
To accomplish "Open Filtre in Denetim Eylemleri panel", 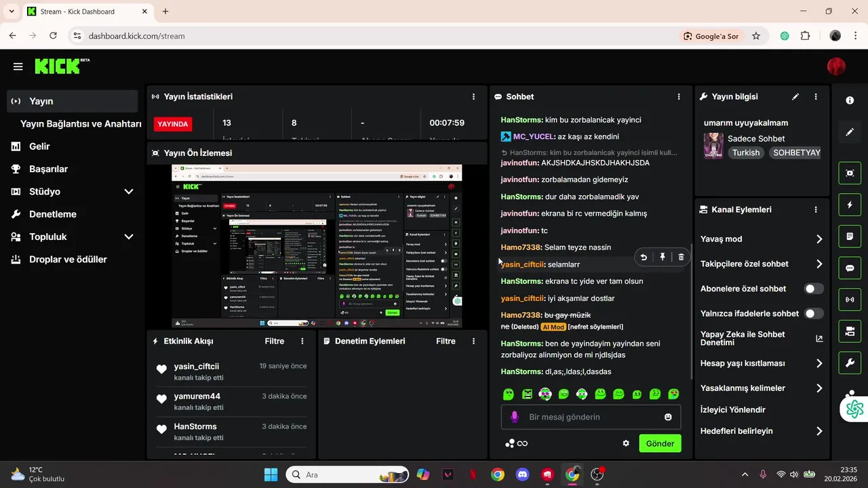I will [x=446, y=341].
